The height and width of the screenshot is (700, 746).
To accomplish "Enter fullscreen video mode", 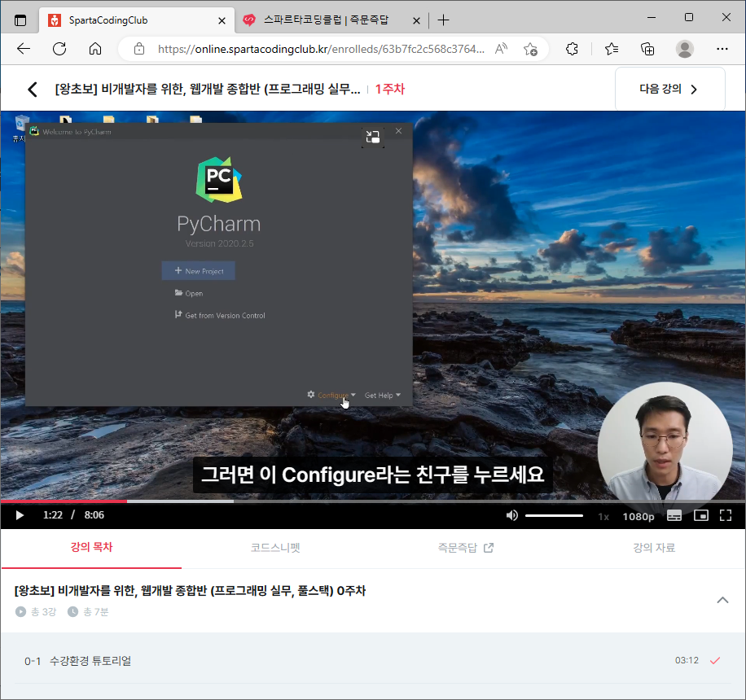I will tap(726, 515).
